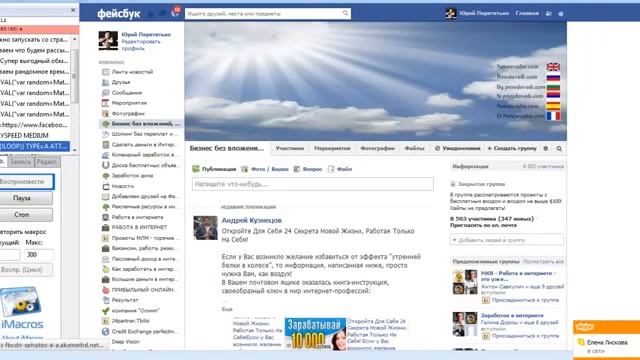
Task: Click the search magnifier in the Facebook search box
Action: (x=345, y=13)
